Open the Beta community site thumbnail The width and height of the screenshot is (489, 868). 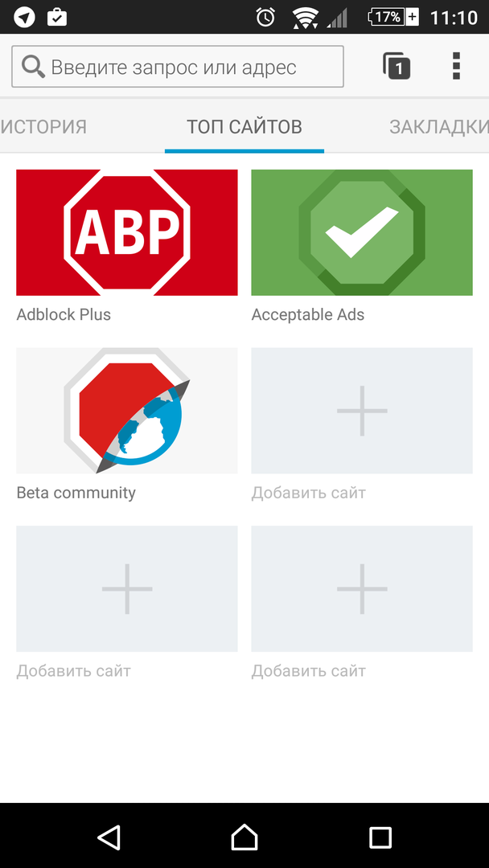coord(127,411)
